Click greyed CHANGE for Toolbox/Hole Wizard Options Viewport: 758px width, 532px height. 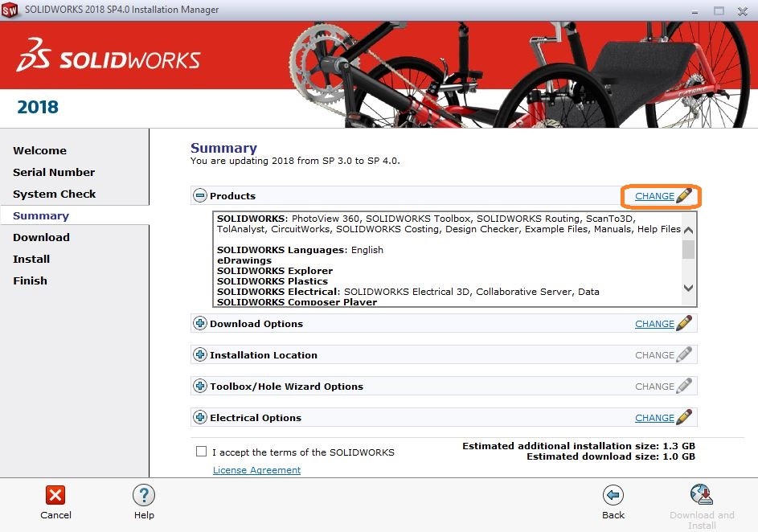point(654,387)
